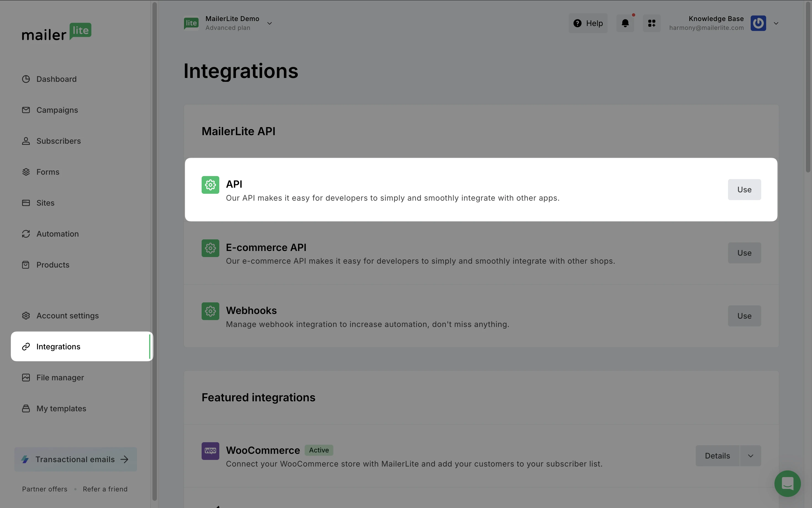Click the API integration title
Screen dimensions: 812x508
pos(234,184)
